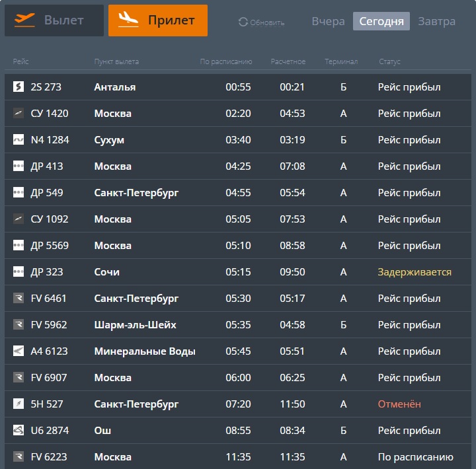Click the Rossiya logo next to FV 6461
The width and height of the screenshot is (476, 469).
[x=19, y=298]
